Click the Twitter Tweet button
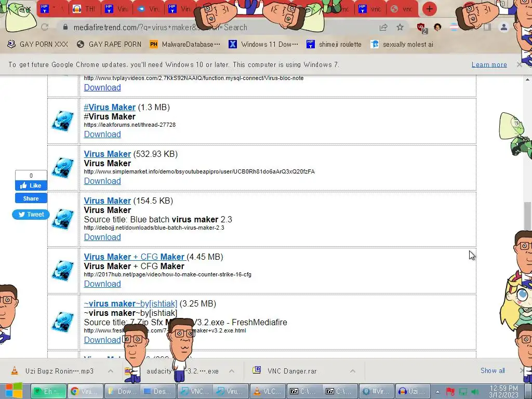Image resolution: width=532 pixels, height=399 pixels. pos(31,215)
